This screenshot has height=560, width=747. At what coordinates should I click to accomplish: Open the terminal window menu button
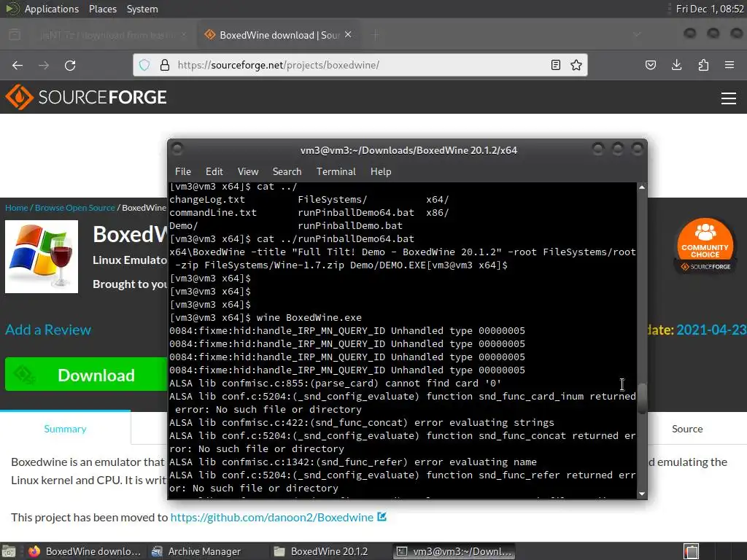point(177,149)
